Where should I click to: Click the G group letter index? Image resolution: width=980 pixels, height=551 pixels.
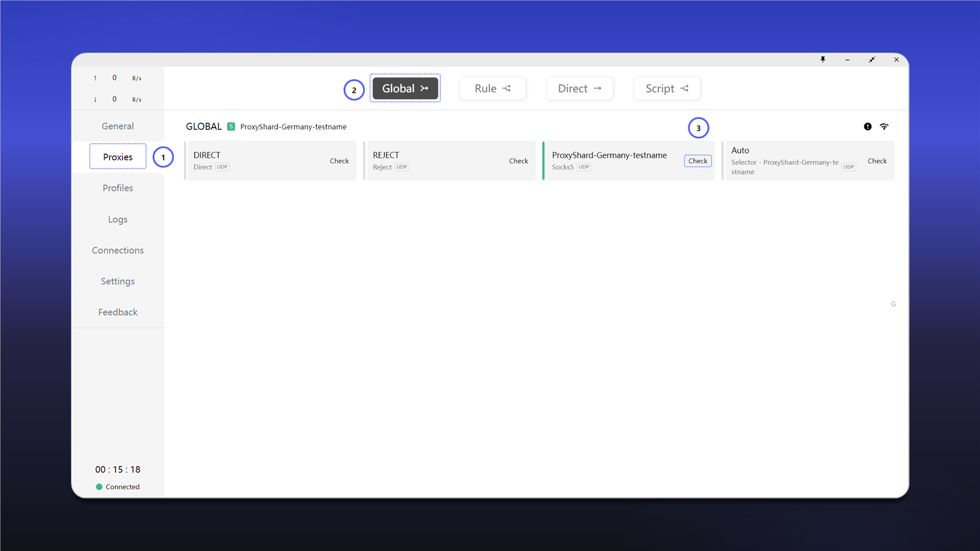(x=893, y=304)
